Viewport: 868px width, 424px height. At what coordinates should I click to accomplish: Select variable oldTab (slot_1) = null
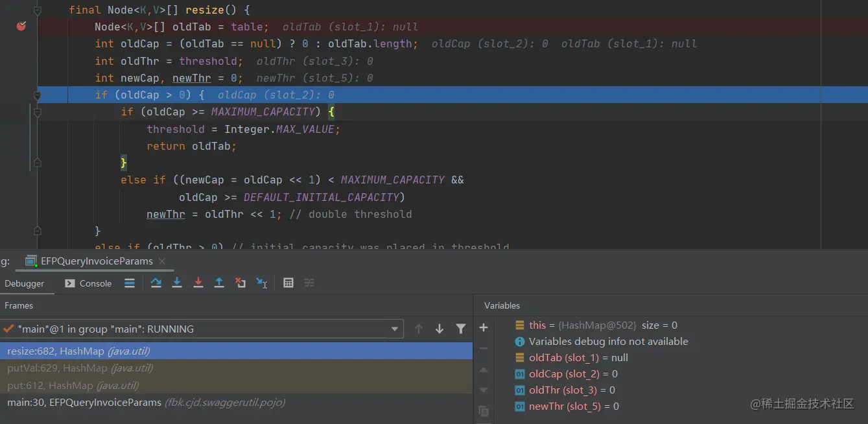571,357
